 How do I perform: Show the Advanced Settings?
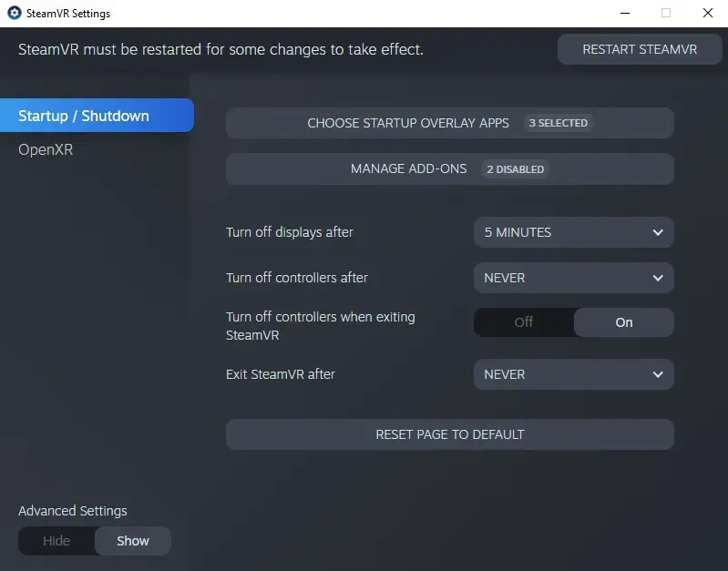coord(133,541)
